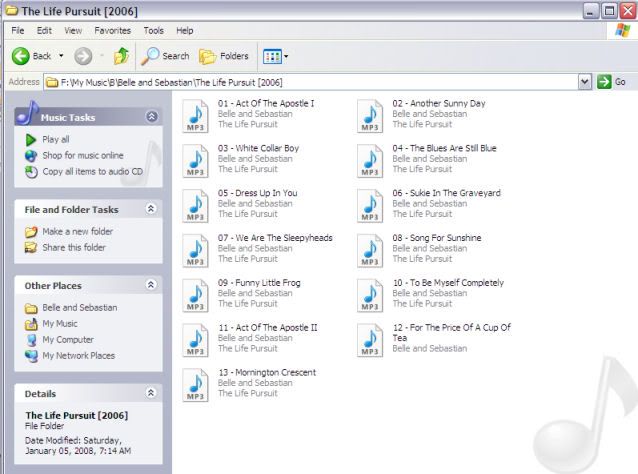Open the File menu
This screenshot has height=474, width=638.
point(17,31)
